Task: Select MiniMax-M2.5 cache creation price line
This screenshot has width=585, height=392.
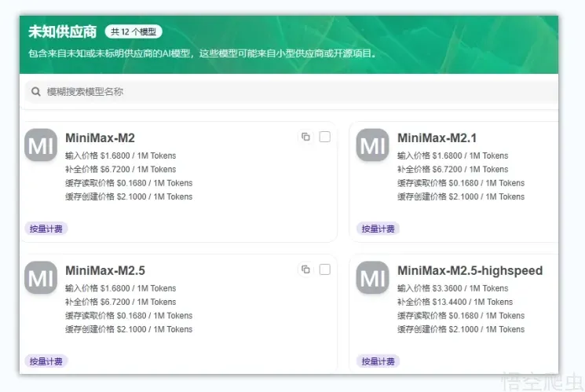Action: point(129,329)
